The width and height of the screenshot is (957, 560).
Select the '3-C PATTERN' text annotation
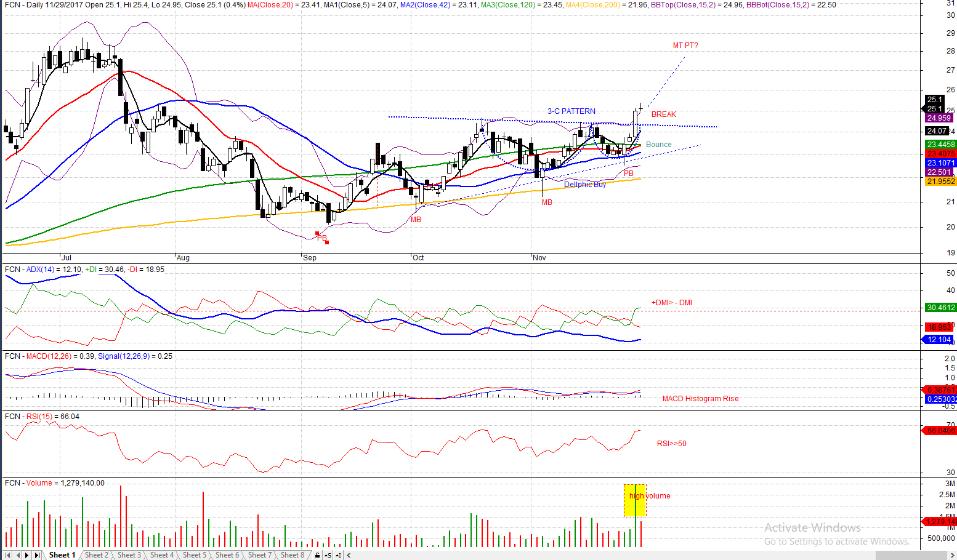pyautogui.click(x=571, y=111)
